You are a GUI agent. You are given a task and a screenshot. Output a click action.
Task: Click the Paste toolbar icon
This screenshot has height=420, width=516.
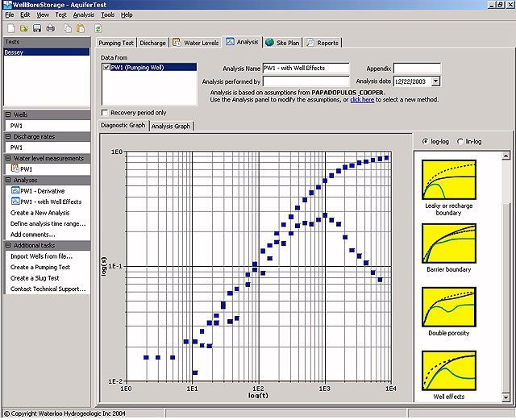[81, 28]
